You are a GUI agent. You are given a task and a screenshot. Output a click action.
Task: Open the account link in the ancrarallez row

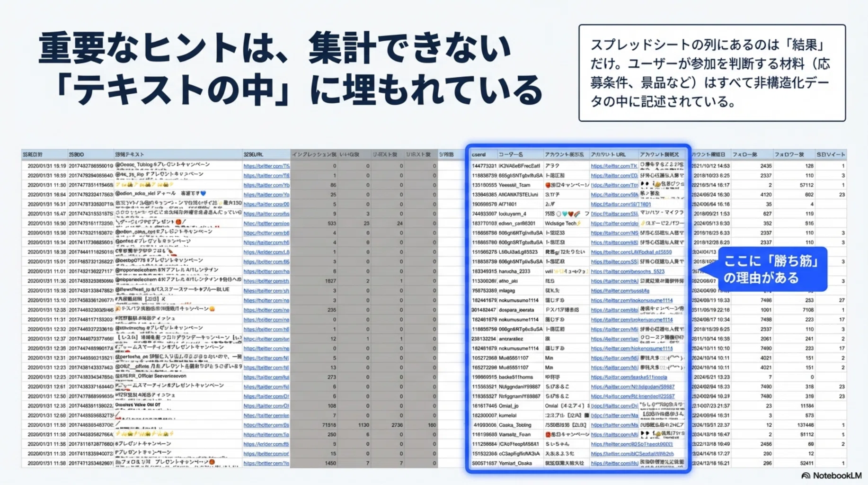[614, 339]
